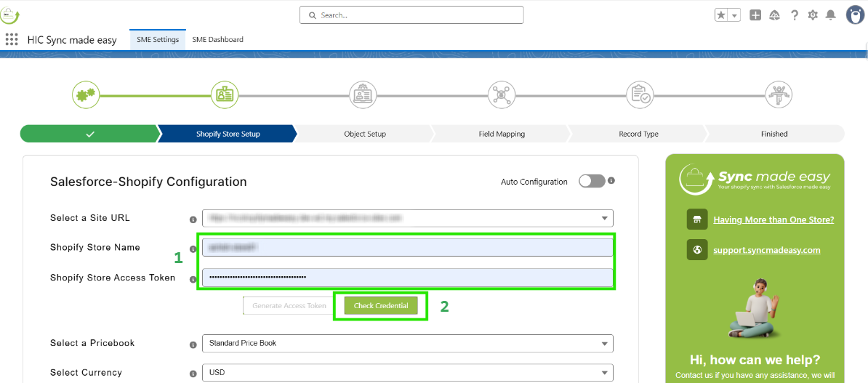Click the Auto Configuration info icon

(x=611, y=180)
